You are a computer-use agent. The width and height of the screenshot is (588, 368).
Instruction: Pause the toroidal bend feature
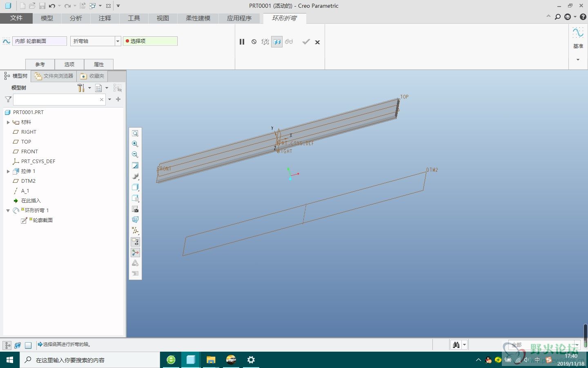tap(242, 42)
